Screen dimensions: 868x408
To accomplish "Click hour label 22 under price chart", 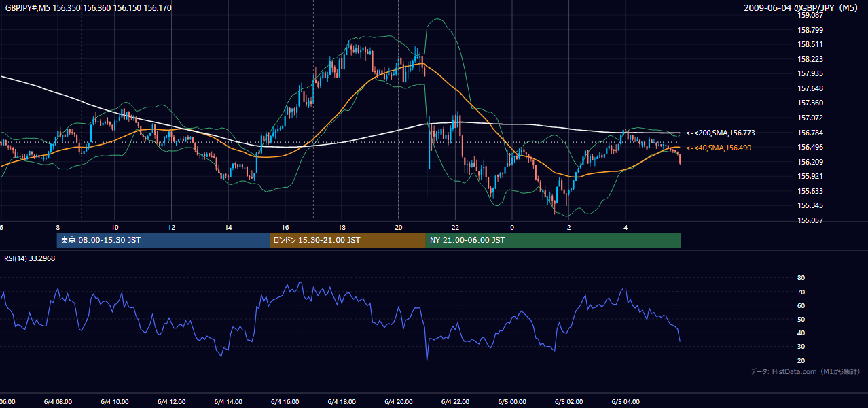I will (x=456, y=228).
